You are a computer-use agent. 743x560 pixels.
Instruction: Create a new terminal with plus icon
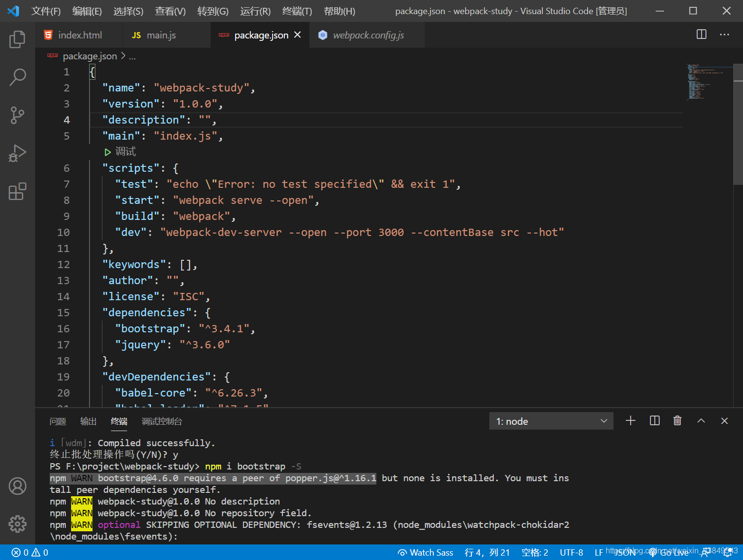coord(631,421)
